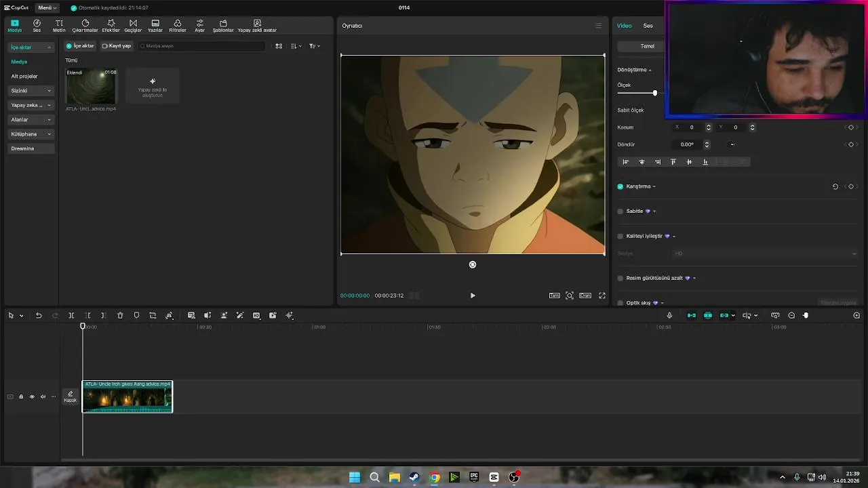The height and width of the screenshot is (488, 868).
Task: Enter fullscreen preview in the player
Action: pos(601,296)
